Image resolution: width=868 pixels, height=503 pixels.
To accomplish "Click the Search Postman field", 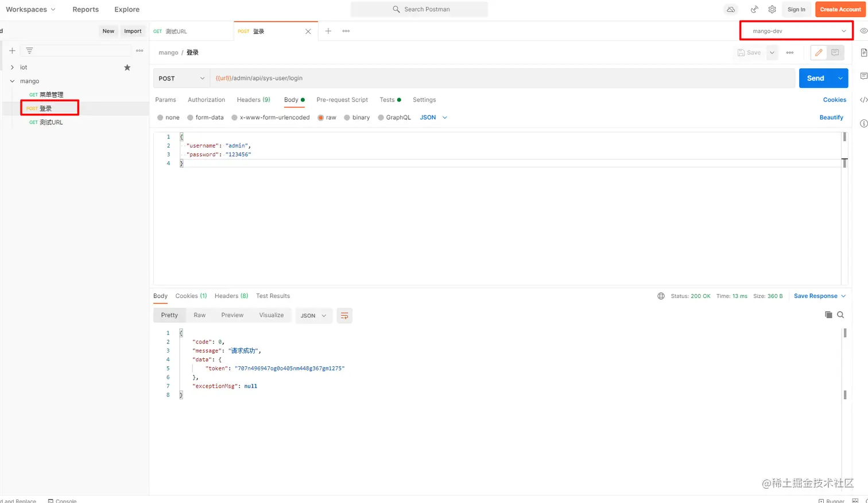I will click(x=419, y=9).
